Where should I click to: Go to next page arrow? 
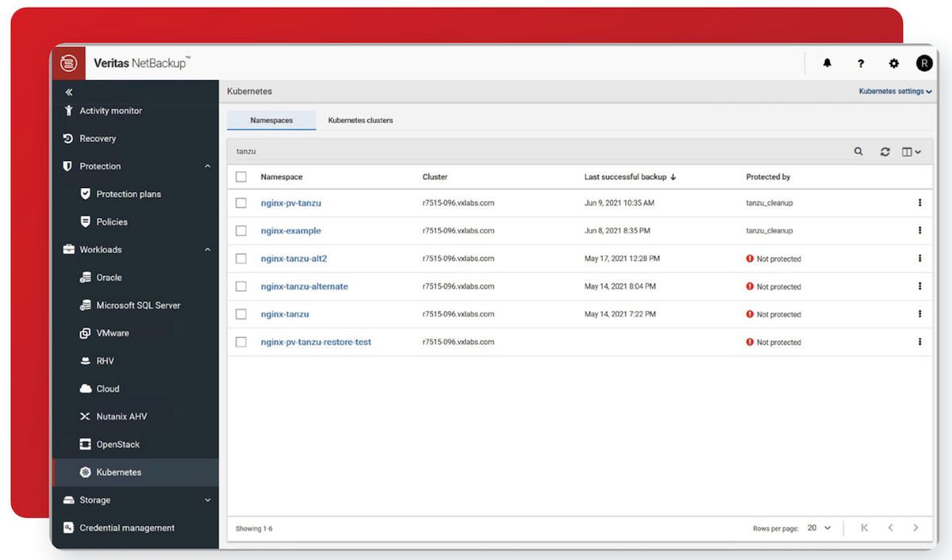916,527
